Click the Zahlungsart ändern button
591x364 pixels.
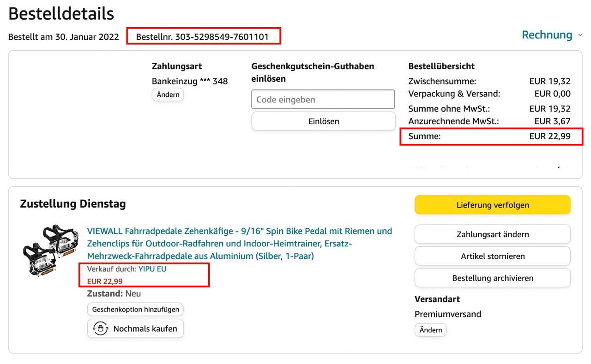coord(492,234)
